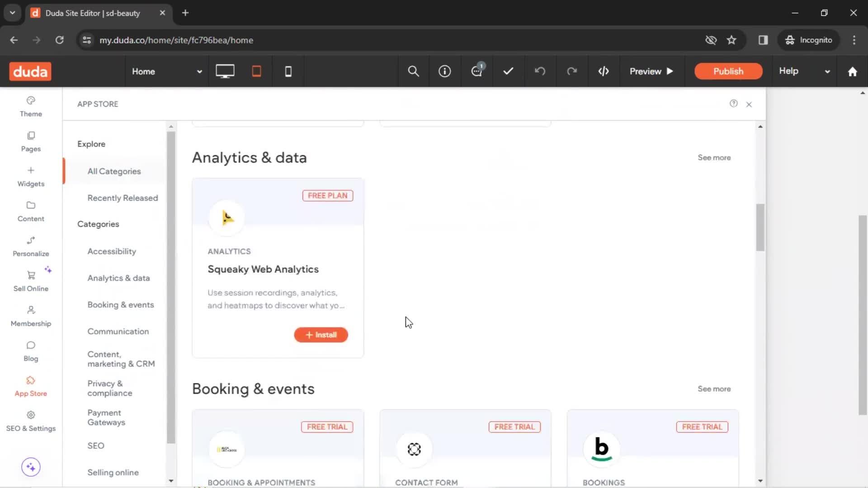This screenshot has width=868, height=488.
Task: Open the SEO category
Action: pyautogui.click(x=96, y=446)
